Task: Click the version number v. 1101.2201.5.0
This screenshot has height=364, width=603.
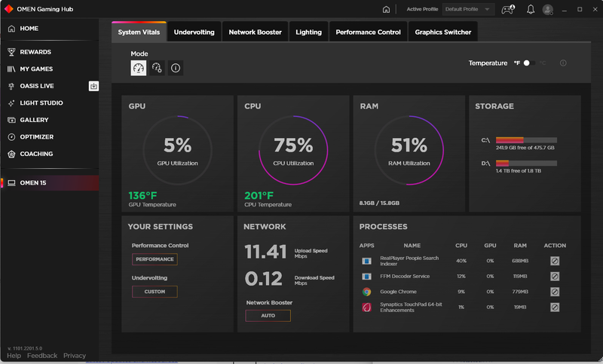Action: click(25, 349)
